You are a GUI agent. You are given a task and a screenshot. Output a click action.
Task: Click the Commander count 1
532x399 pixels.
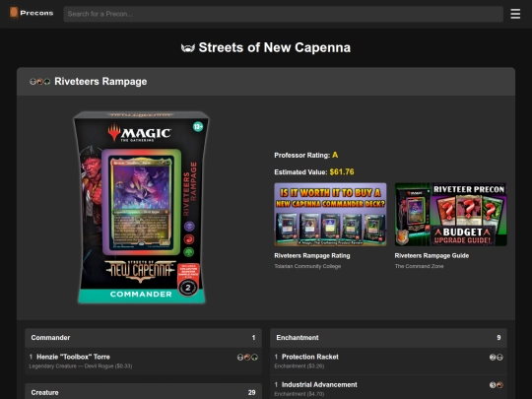point(253,338)
